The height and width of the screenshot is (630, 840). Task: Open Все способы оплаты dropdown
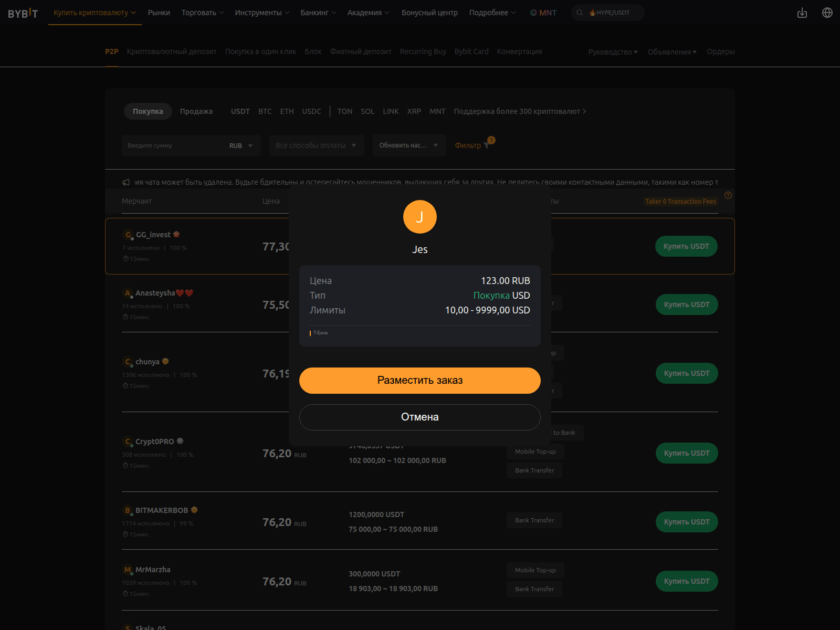click(317, 145)
